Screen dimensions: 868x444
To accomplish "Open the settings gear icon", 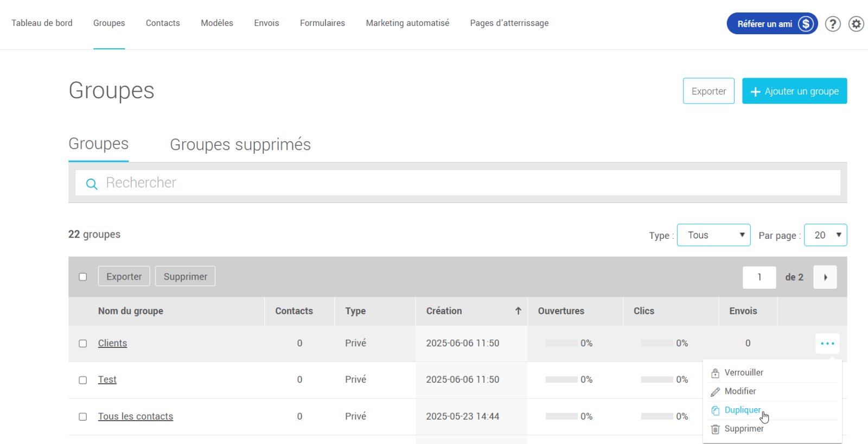I will [x=856, y=24].
